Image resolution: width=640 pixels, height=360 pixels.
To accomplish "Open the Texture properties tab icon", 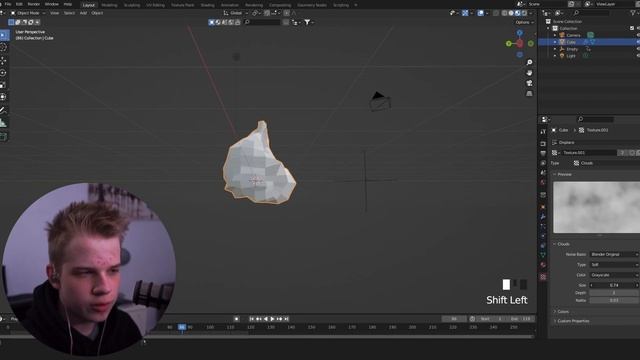I will click(543, 277).
